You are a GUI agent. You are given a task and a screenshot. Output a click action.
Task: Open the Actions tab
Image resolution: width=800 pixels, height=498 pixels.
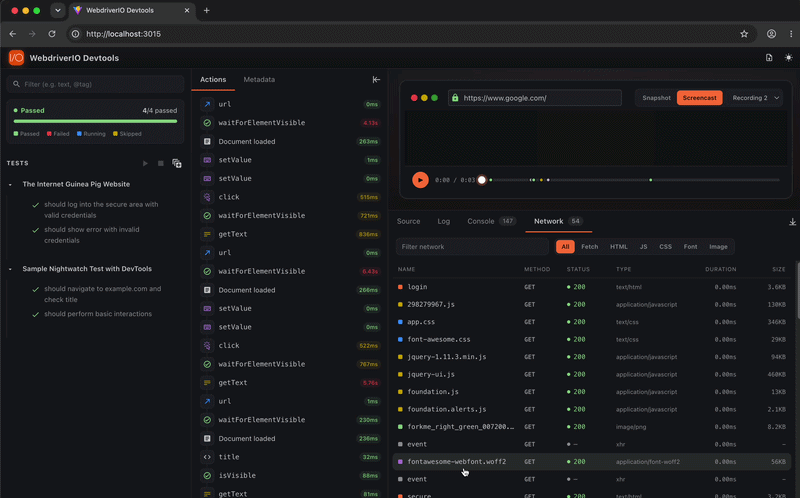click(x=213, y=80)
